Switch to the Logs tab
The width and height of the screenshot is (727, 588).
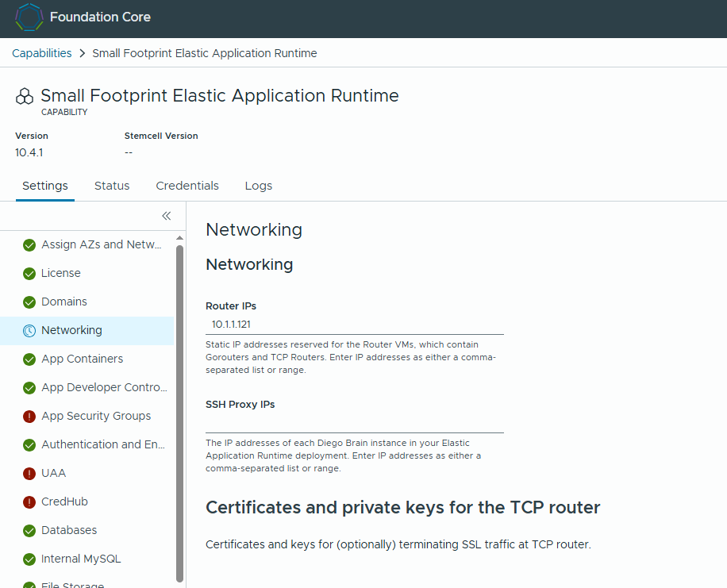258,186
